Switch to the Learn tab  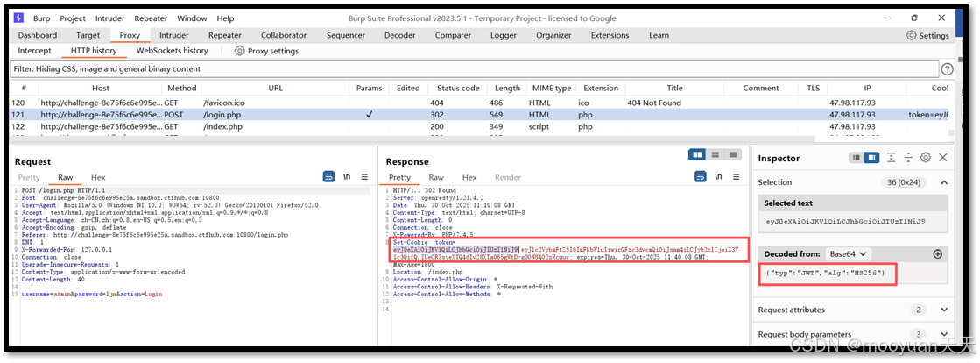pyautogui.click(x=659, y=36)
